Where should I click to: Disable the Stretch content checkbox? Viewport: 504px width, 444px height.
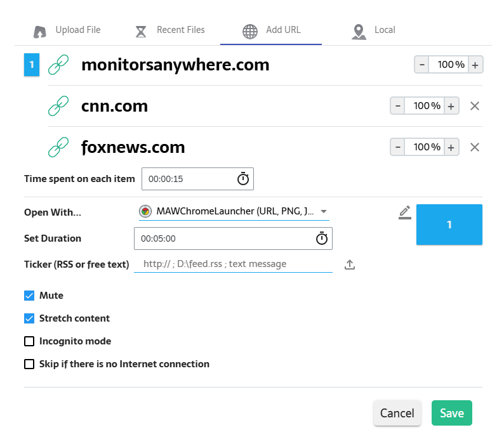coord(29,318)
